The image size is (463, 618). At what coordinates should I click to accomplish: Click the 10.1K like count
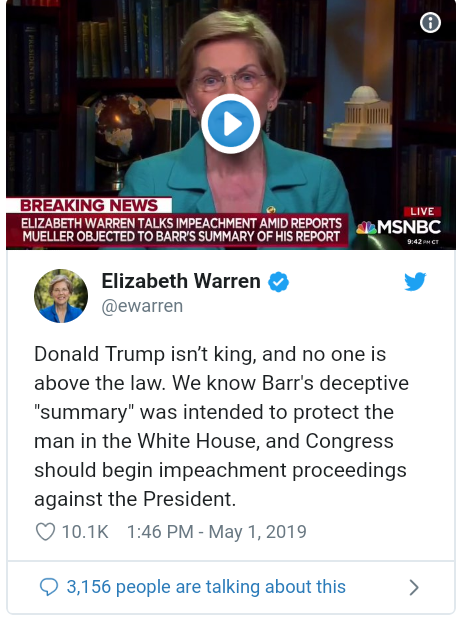(x=85, y=532)
